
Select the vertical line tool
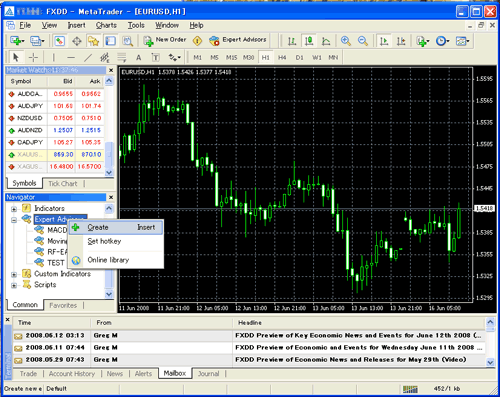(x=53, y=58)
